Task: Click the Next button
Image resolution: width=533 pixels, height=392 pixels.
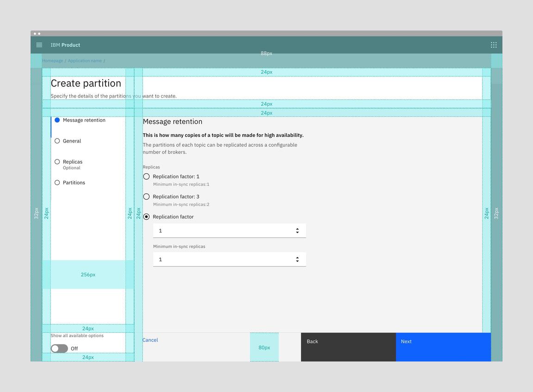Action: tap(442, 347)
